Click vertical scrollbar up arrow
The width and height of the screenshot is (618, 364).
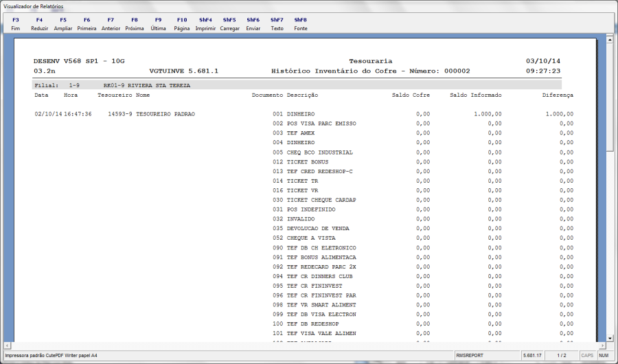[x=610, y=39]
